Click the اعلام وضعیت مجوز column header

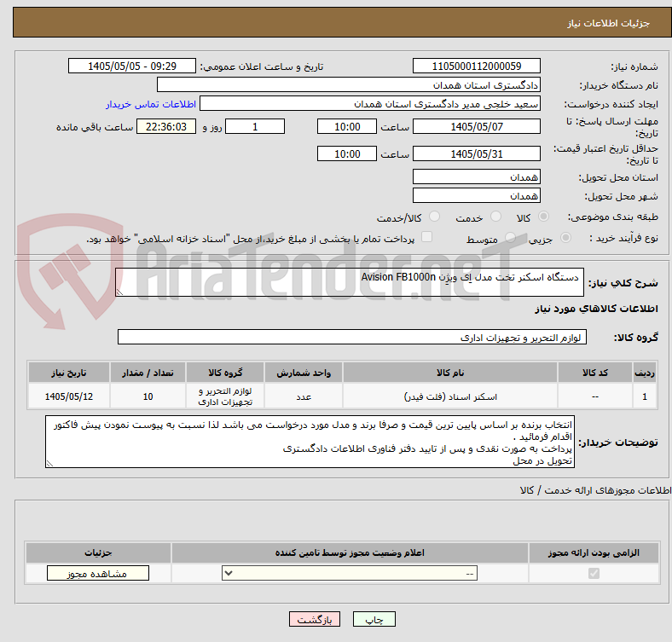[350, 552]
